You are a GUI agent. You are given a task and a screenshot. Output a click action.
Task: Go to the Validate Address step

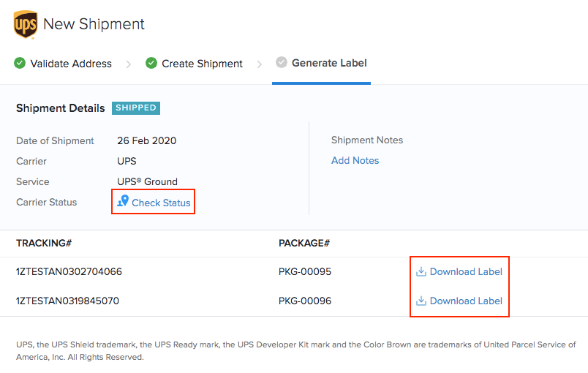[x=71, y=64]
